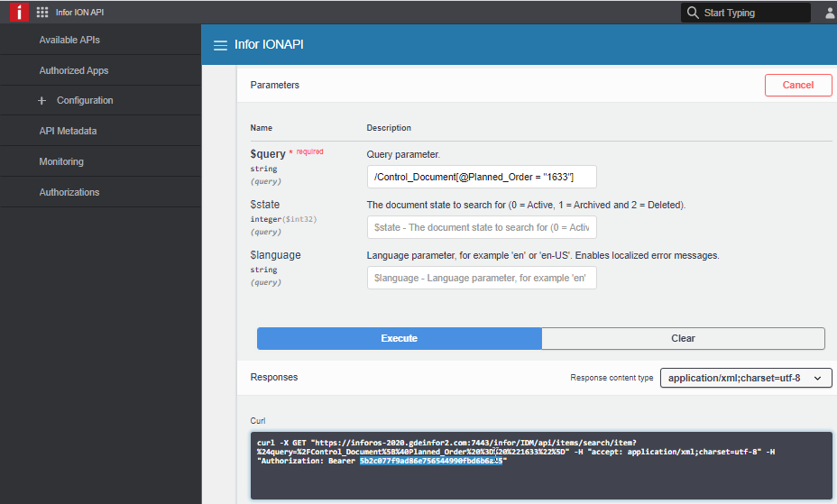
Task: Click the Responses heading
Action: pyautogui.click(x=274, y=377)
